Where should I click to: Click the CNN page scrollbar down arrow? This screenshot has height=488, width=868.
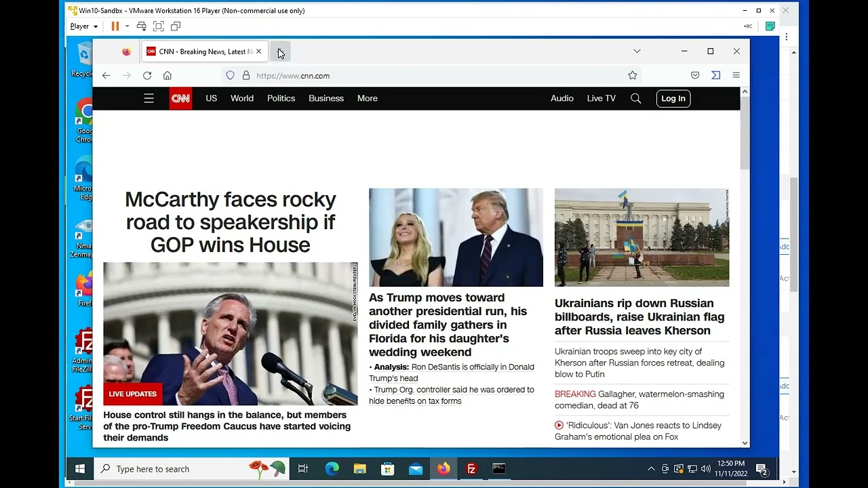click(745, 443)
